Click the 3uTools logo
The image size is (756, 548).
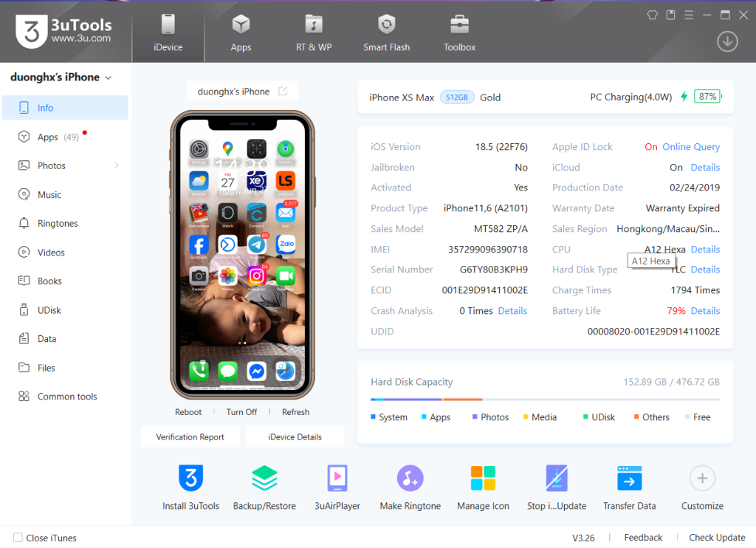tap(63, 31)
